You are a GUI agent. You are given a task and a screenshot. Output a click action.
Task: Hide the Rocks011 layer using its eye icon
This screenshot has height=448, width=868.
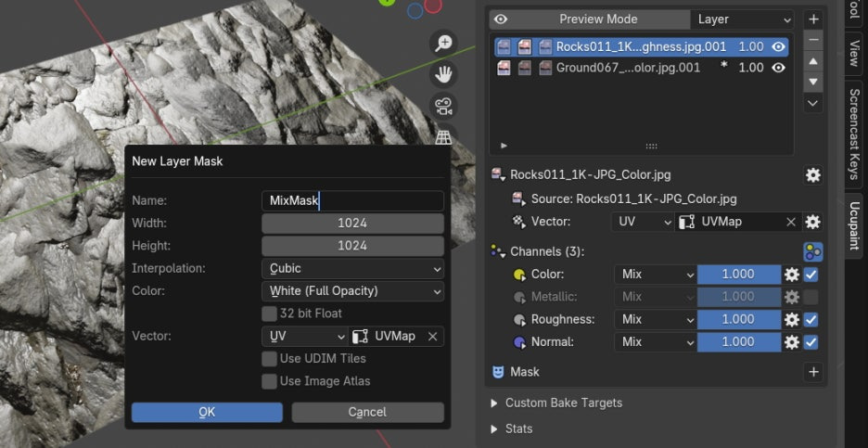pos(779,47)
